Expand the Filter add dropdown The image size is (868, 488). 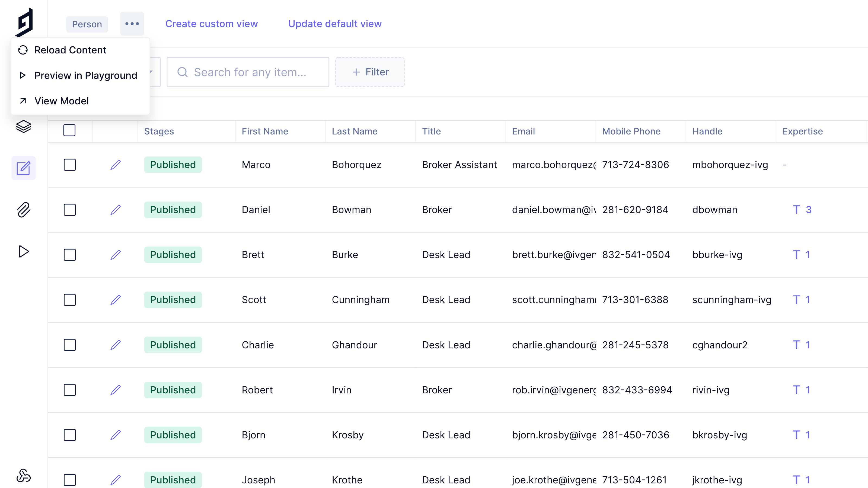(x=370, y=72)
